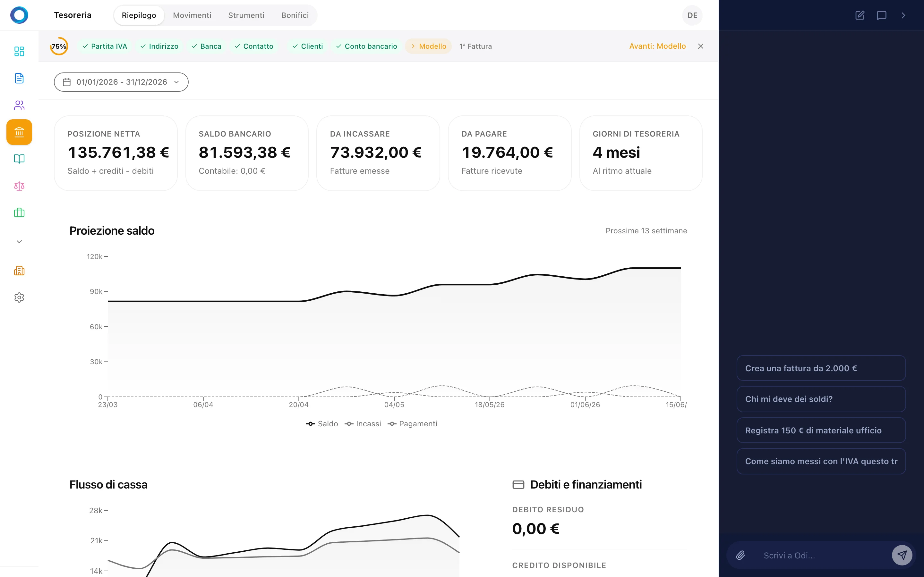
Task: Open the settings gear icon in sidebar
Action: click(19, 297)
